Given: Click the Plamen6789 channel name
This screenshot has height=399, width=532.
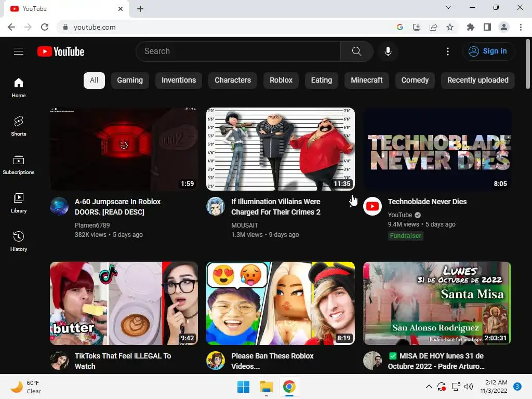Looking at the screenshot, I should click(92, 225).
